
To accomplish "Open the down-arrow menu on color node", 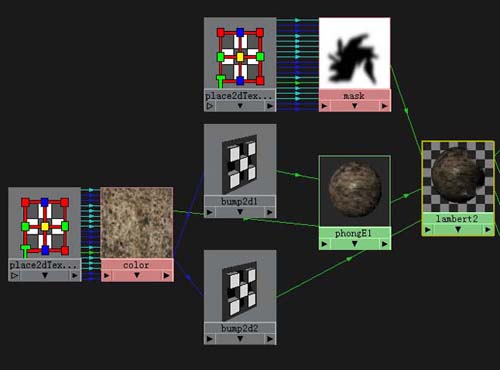I will [137, 275].
